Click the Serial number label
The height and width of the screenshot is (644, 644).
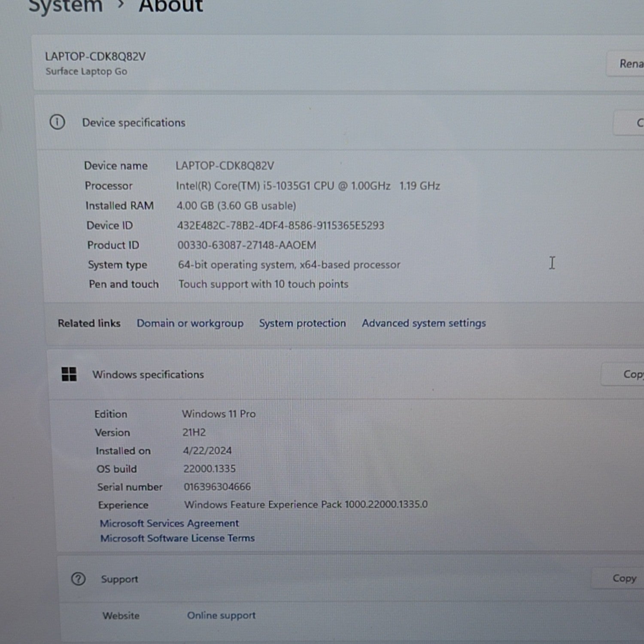130,487
